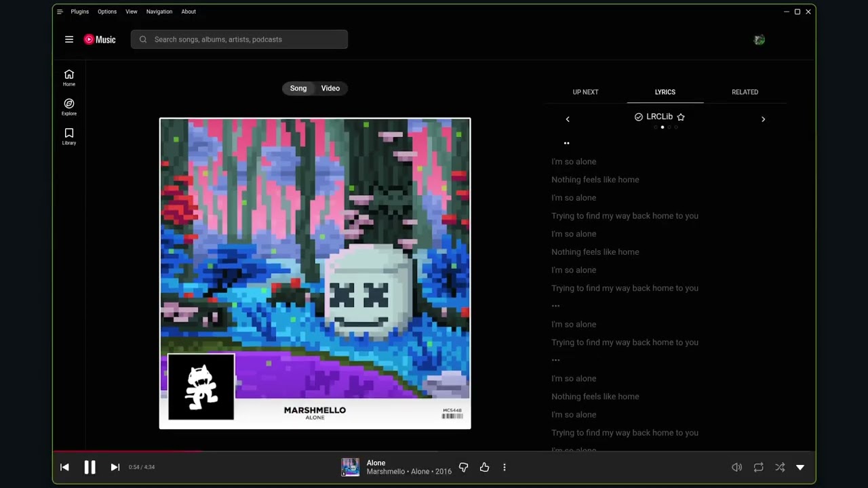Go to next lyrics provider
The height and width of the screenshot is (488, 868).
763,119
